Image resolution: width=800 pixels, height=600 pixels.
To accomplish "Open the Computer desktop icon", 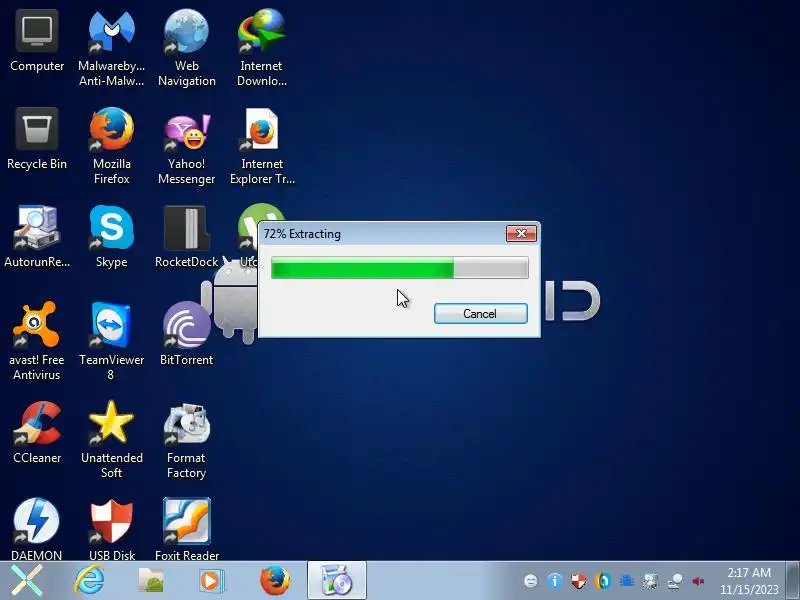I will (x=37, y=42).
